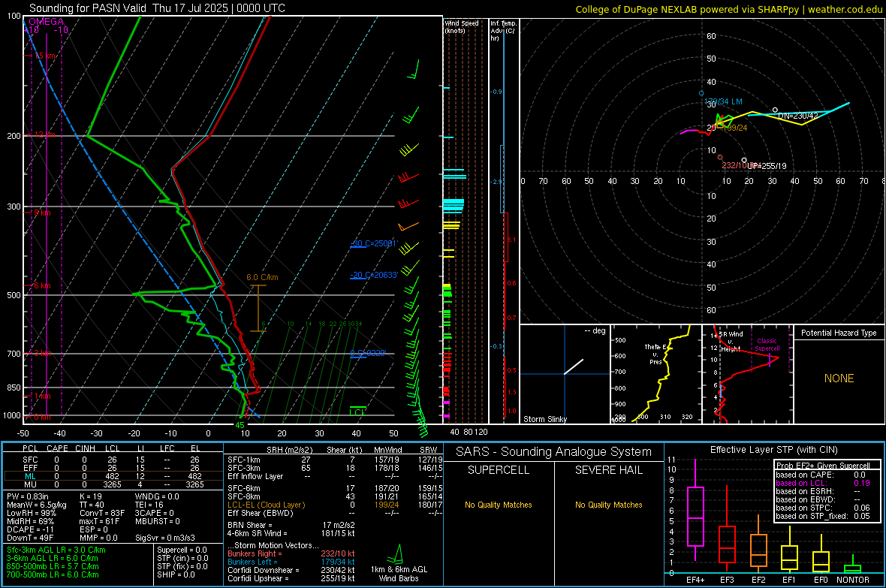886x588 pixels.
Task: Click the white line in the Storm Slinky panel
Action: 574,366
